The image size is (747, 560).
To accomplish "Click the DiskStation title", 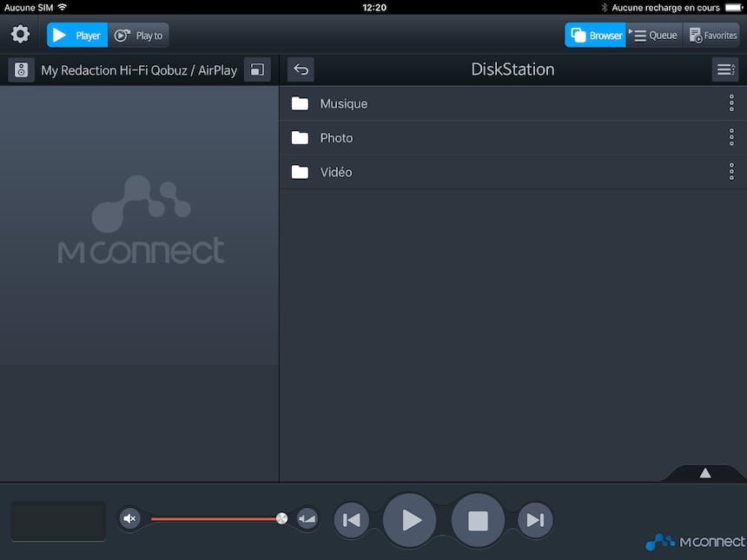I will (512, 69).
